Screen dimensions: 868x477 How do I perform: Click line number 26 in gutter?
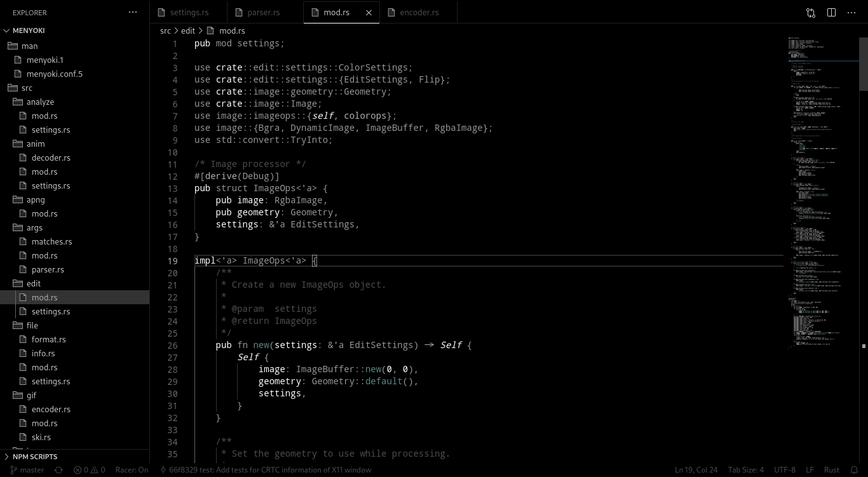[172, 345]
